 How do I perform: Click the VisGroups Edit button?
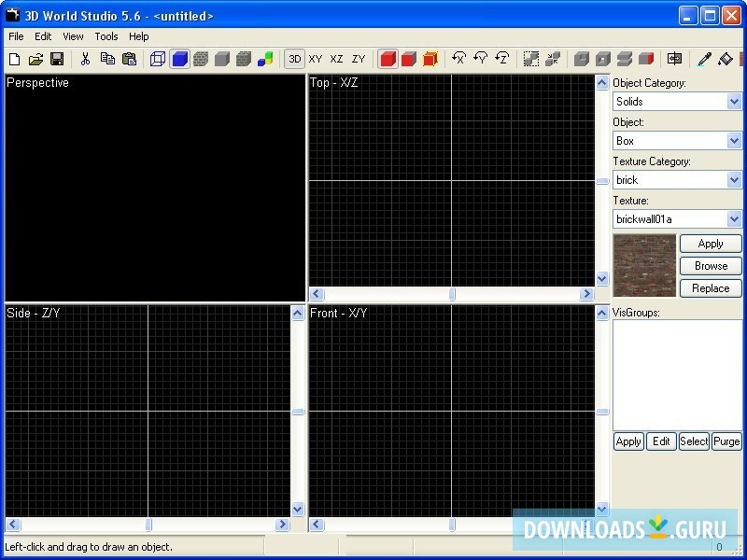661,441
